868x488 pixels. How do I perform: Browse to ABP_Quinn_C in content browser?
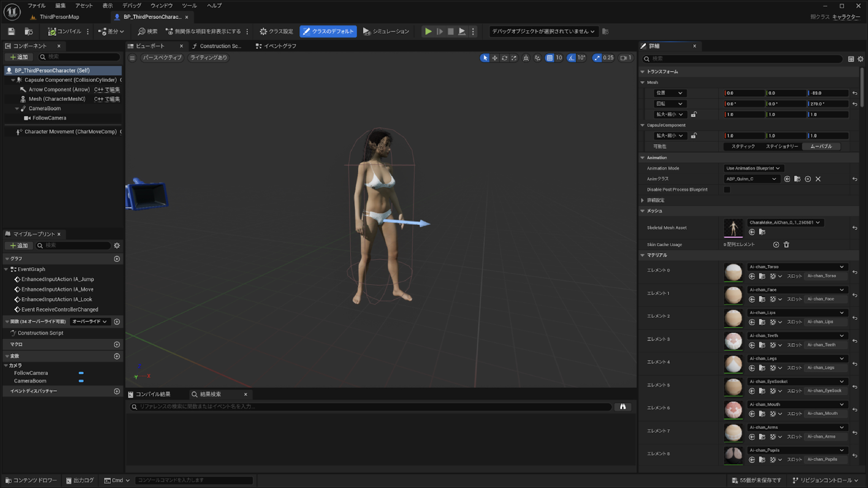797,179
